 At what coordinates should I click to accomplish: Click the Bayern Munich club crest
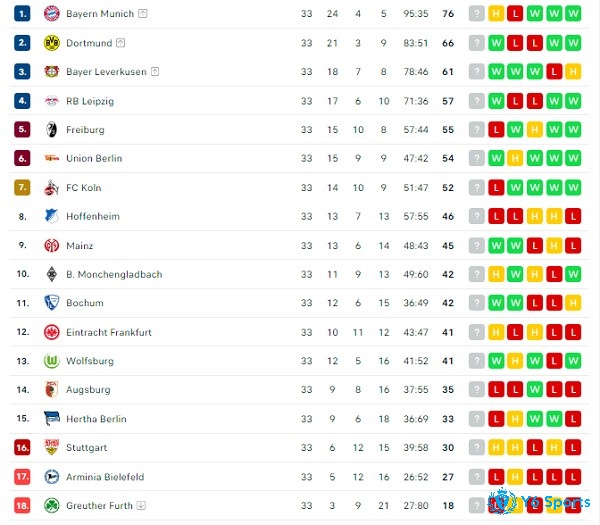coord(51,14)
